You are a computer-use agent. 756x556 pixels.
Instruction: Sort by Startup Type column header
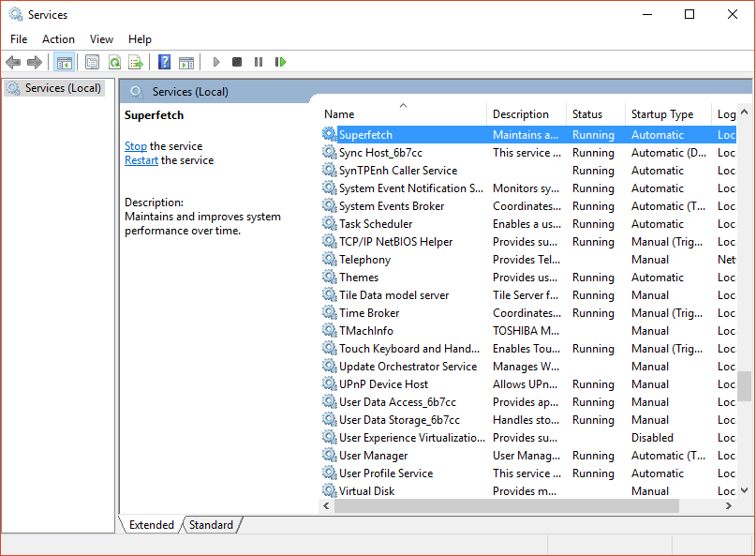[x=668, y=113]
